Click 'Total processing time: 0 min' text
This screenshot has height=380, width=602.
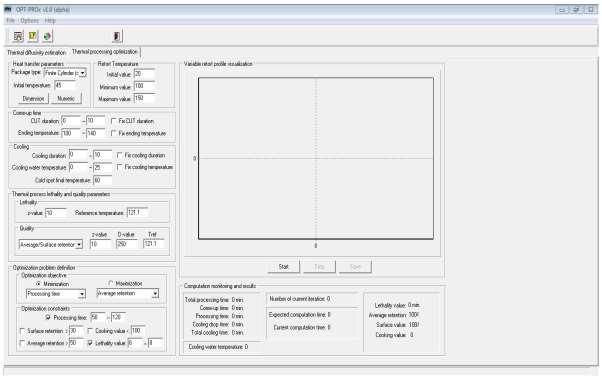tap(214, 300)
